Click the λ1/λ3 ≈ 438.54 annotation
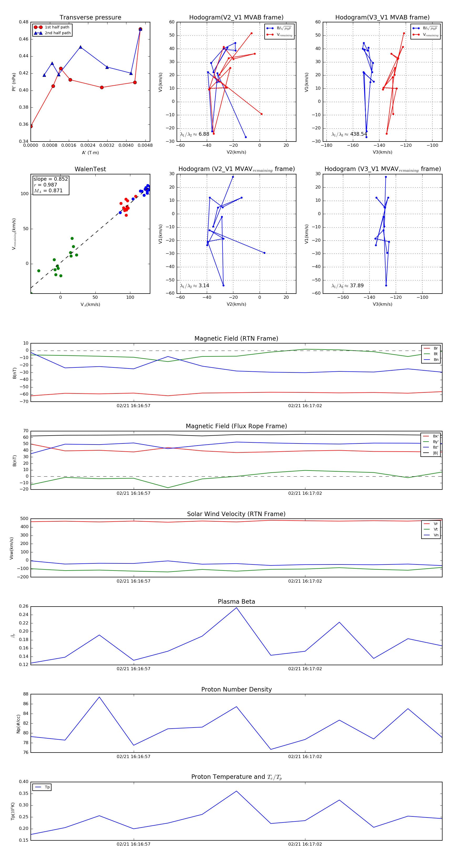473x868 pixels. (x=349, y=134)
